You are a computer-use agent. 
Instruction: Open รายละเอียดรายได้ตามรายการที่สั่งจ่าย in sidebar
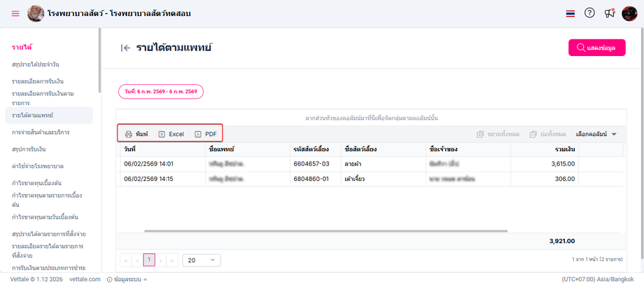click(48, 251)
